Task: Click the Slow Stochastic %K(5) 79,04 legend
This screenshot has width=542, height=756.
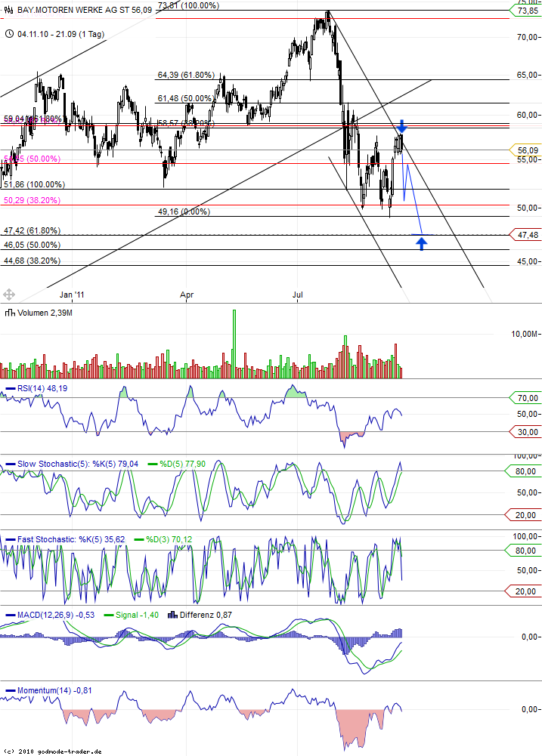Action: pos(71,464)
